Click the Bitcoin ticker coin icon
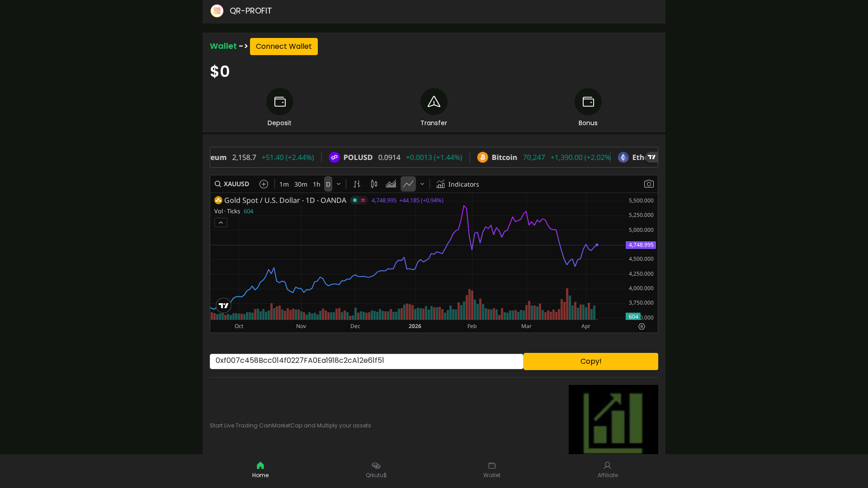Image resolution: width=868 pixels, height=488 pixels. pos(483,157)
